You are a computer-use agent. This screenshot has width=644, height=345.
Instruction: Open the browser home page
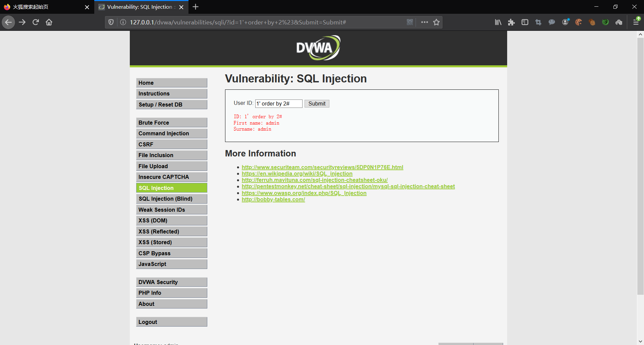[49, 22]
